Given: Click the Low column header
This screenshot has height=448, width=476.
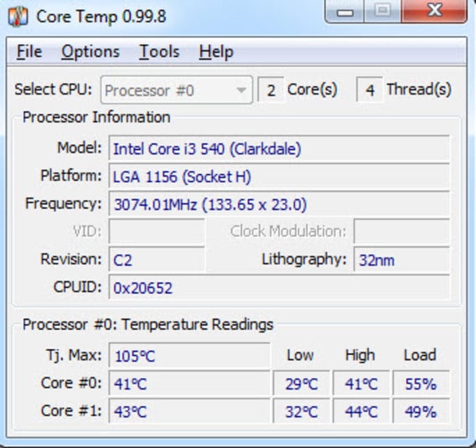Looking at the screenshot, I should click(x=300, y=355).
